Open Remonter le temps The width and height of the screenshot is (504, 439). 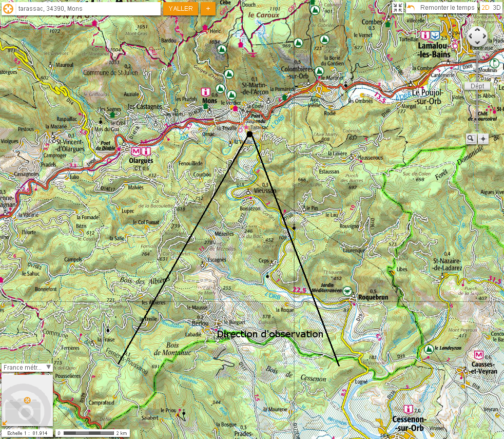(441, 8)
